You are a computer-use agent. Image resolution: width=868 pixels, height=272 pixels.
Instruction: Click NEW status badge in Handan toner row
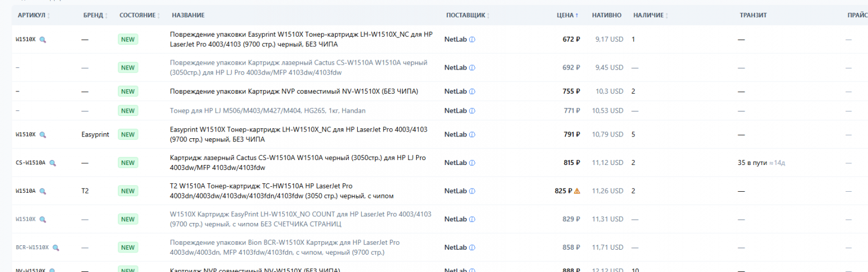(128, 110)
